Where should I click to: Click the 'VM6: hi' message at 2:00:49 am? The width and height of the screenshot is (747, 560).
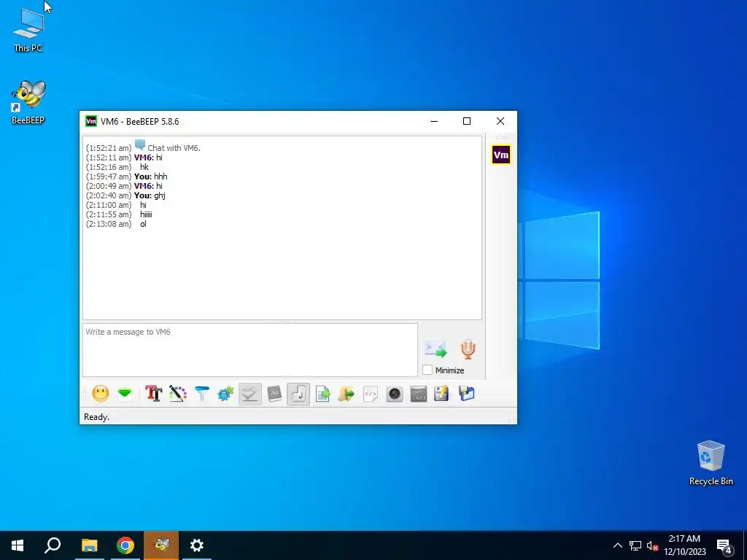tap(148, 186)
